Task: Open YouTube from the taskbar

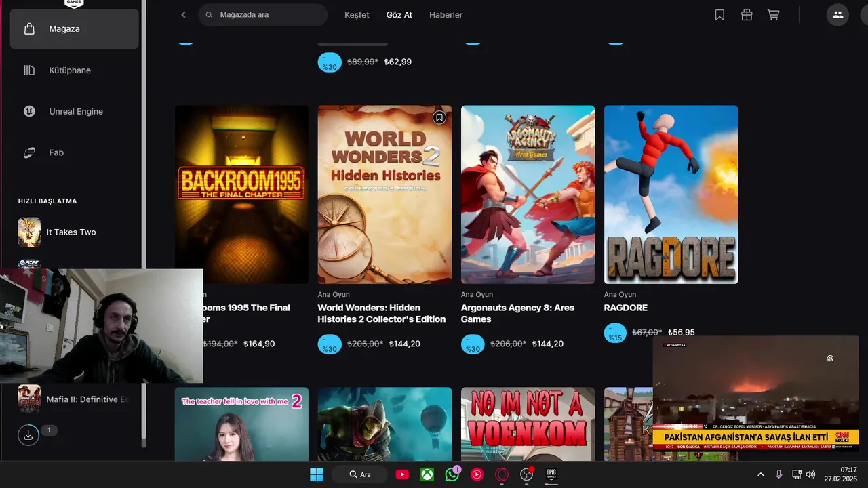Action: 402,474
